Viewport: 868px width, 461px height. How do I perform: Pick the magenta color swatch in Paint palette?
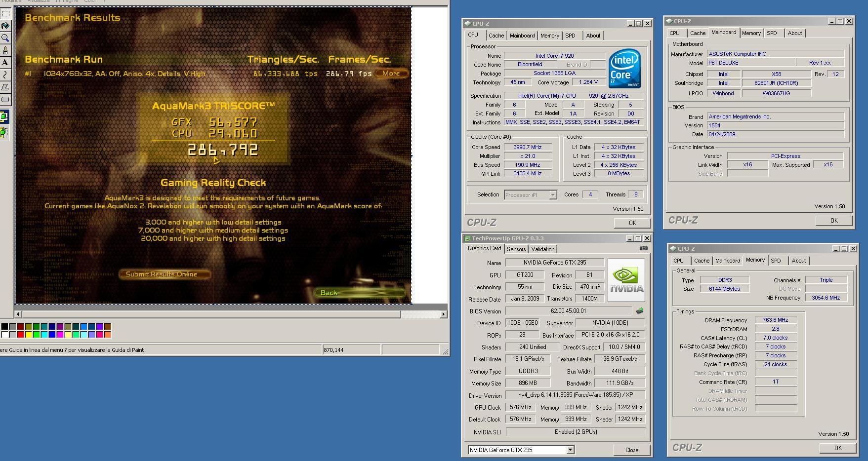pos(60,334)
